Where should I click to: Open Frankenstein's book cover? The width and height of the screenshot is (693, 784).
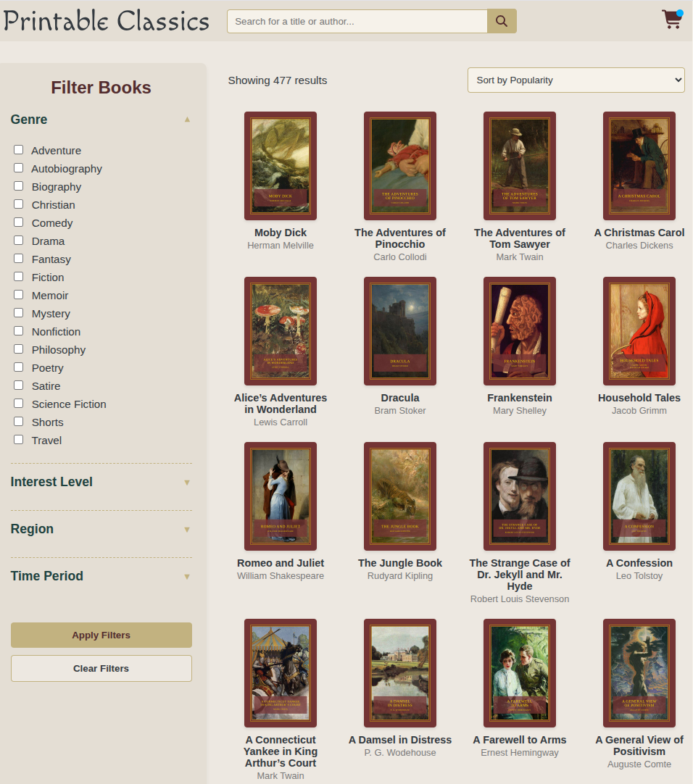[519, 331]
